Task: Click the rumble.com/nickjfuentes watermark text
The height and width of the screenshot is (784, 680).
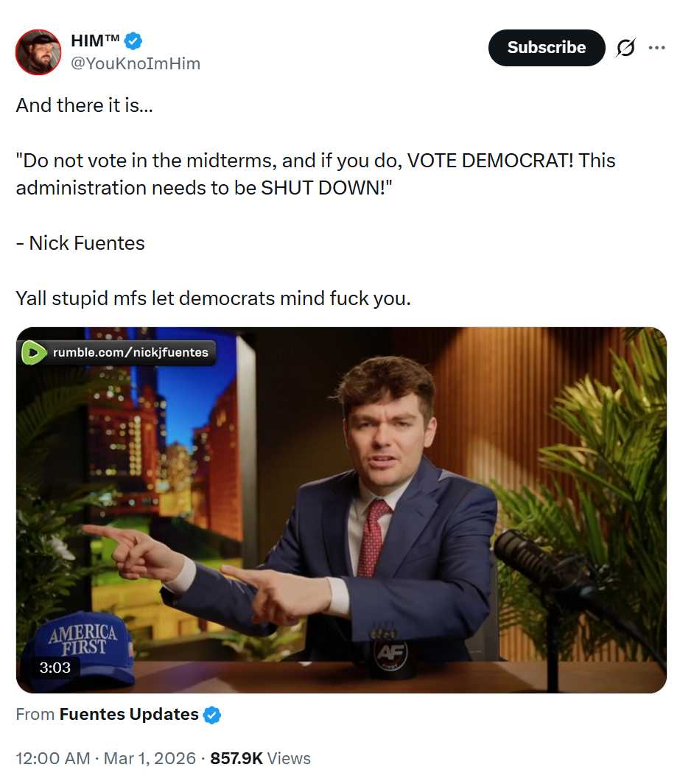Action: tap(130, 352)
